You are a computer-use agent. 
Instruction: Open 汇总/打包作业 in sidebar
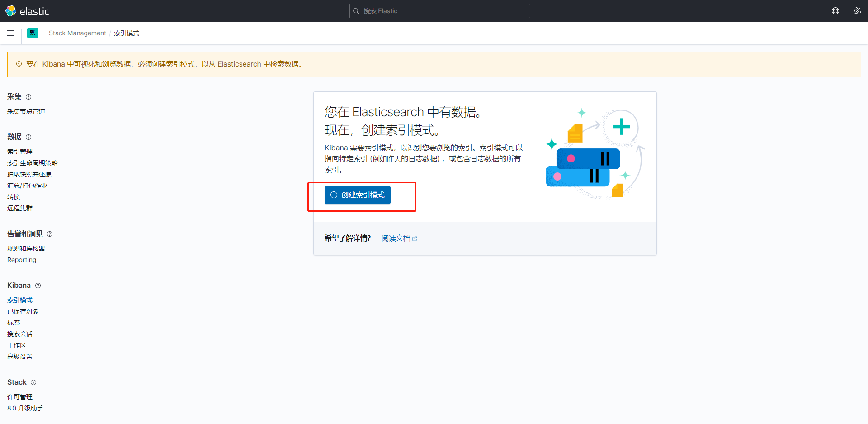[27, 186]
